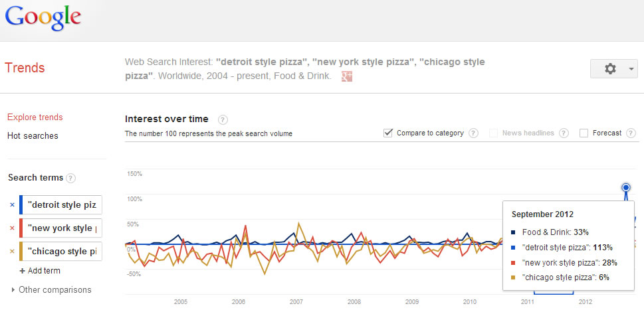Click help icon beside Compare to category
This screenshot has height=312, width=644.
473,133
